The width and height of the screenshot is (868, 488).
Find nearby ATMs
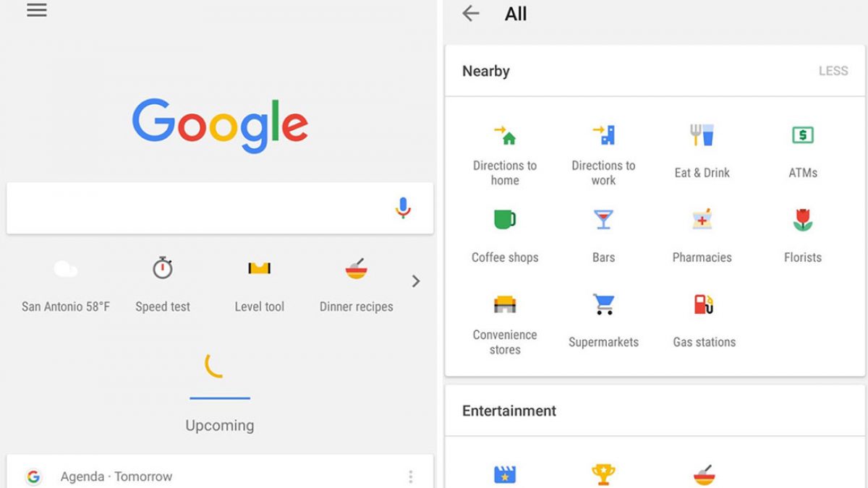tap(803, 151)
